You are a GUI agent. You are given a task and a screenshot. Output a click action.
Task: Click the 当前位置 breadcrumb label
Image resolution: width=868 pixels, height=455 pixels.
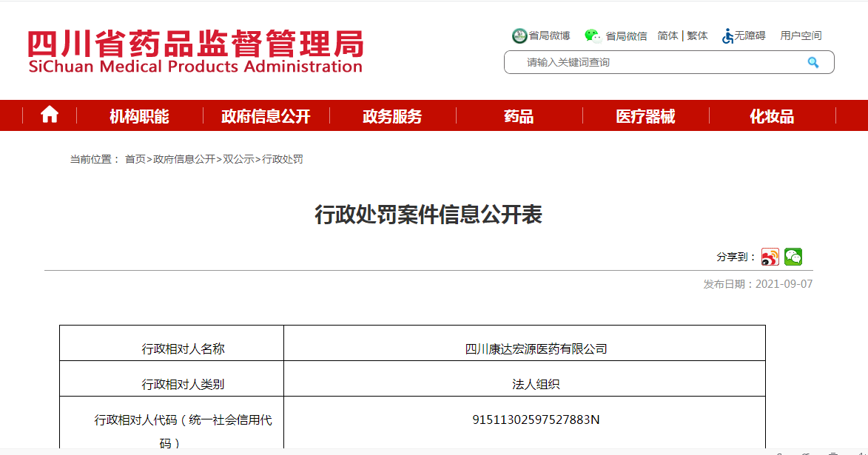[x=94, y=159]
